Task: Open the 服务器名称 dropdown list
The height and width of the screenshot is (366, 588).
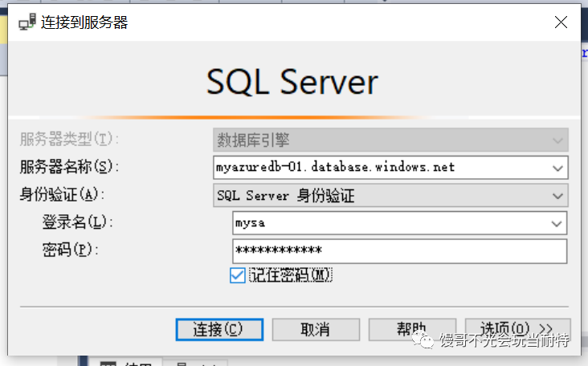Action: [x=557, y=168]
